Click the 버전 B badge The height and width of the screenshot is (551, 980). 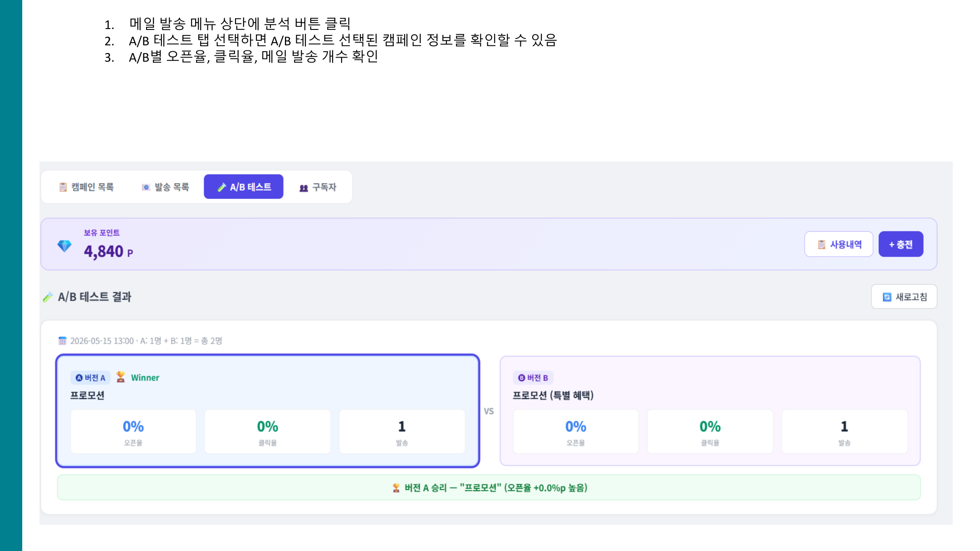coord(533,378)
